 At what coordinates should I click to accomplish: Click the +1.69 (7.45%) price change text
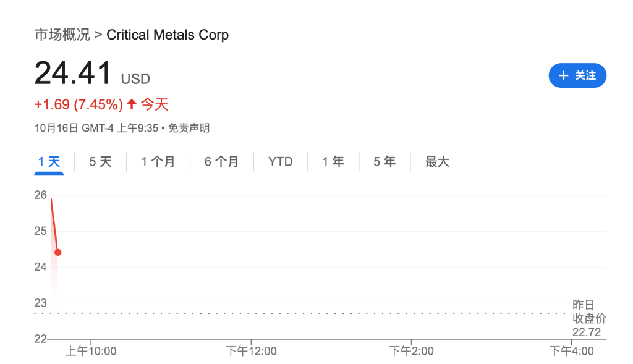click(x=79, y=104)
